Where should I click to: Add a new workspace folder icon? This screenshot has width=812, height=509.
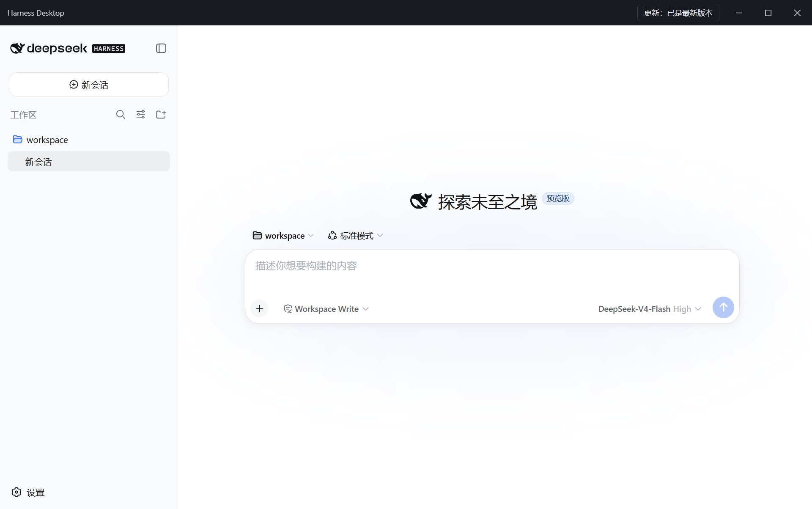coord(161,115)
